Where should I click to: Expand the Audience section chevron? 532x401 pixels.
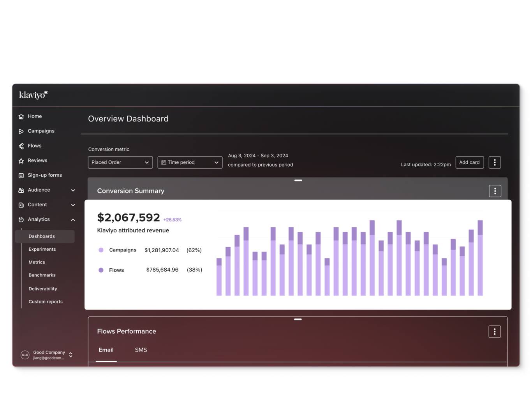tap(73, 190)
